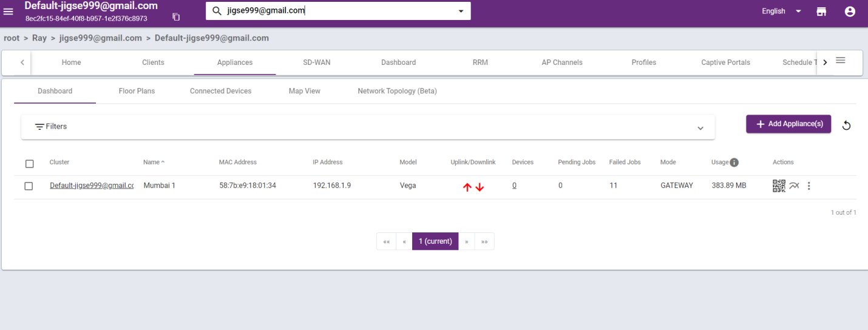Screen dimensions: 868x330
Task: Open the Default-jigse999@gmail.com cluster link
Action: [x=91, y=186]
